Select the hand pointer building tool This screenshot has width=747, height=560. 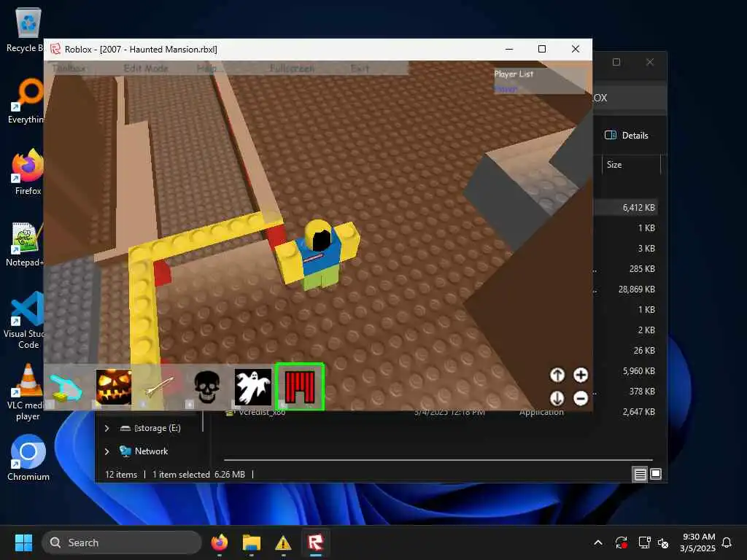[x=66, y=387]
